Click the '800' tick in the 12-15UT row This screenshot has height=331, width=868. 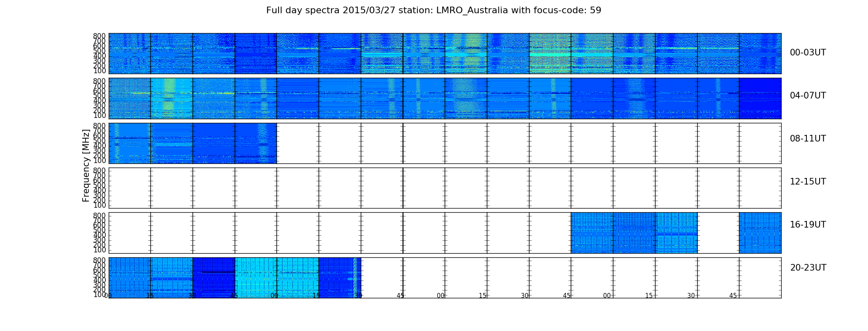click(99, 170)
